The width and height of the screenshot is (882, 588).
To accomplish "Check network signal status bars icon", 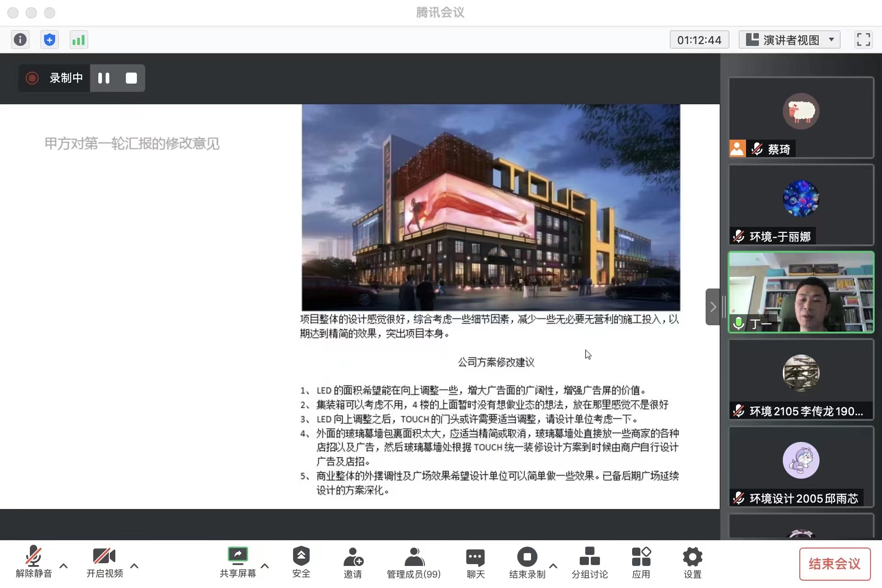I will coord(79,40).
